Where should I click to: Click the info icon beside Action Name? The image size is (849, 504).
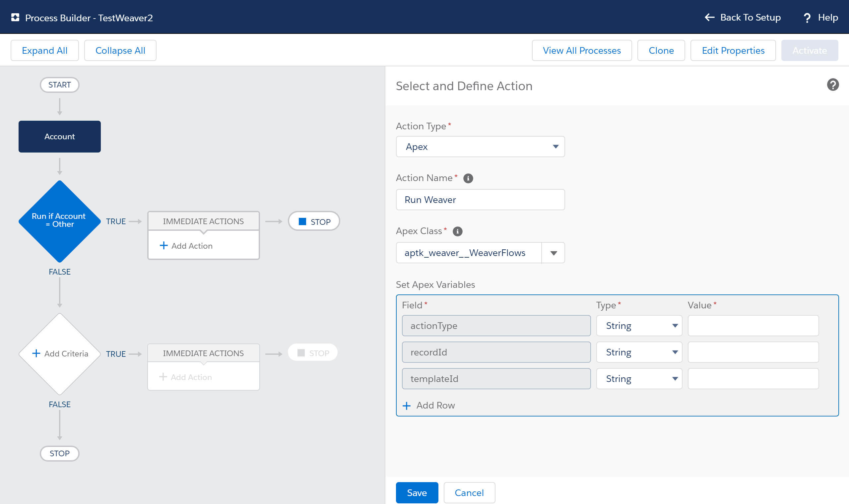tap(468, 178)
